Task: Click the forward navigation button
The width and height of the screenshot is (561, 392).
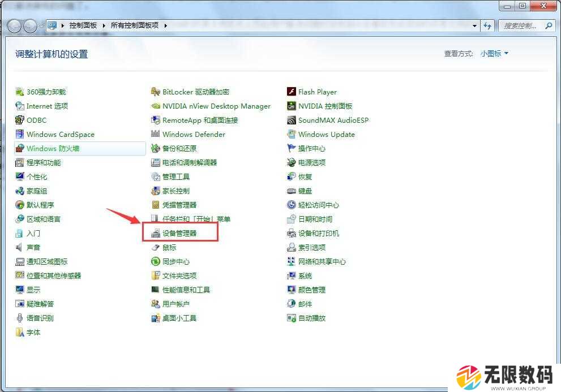Action: click(x=30, y=26)
